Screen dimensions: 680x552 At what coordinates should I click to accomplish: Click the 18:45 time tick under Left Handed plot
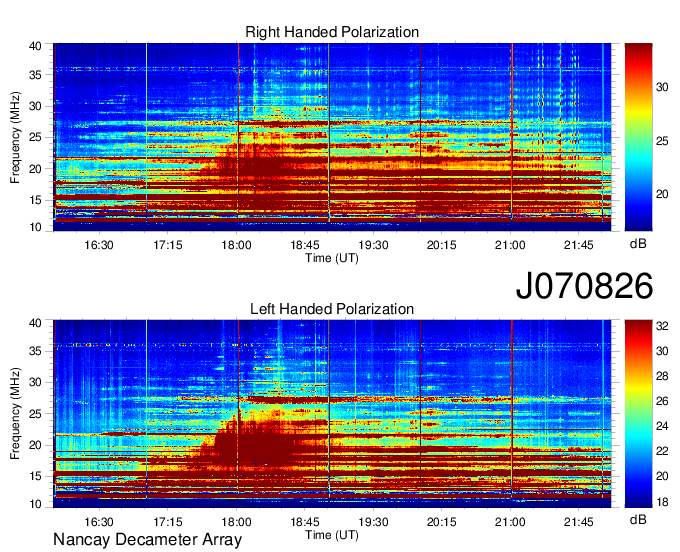pos(305,522)
